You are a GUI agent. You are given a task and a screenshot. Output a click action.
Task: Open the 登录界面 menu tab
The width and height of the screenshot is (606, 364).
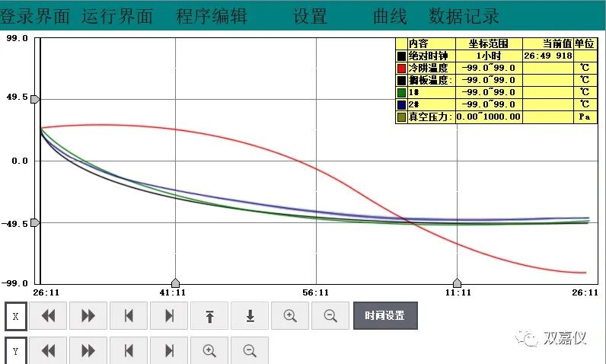click(x=34, y=16)
